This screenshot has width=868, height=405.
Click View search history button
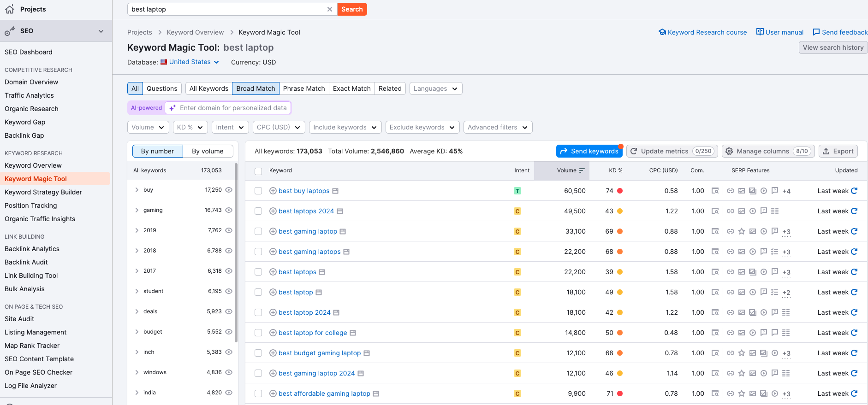[833, 47]
